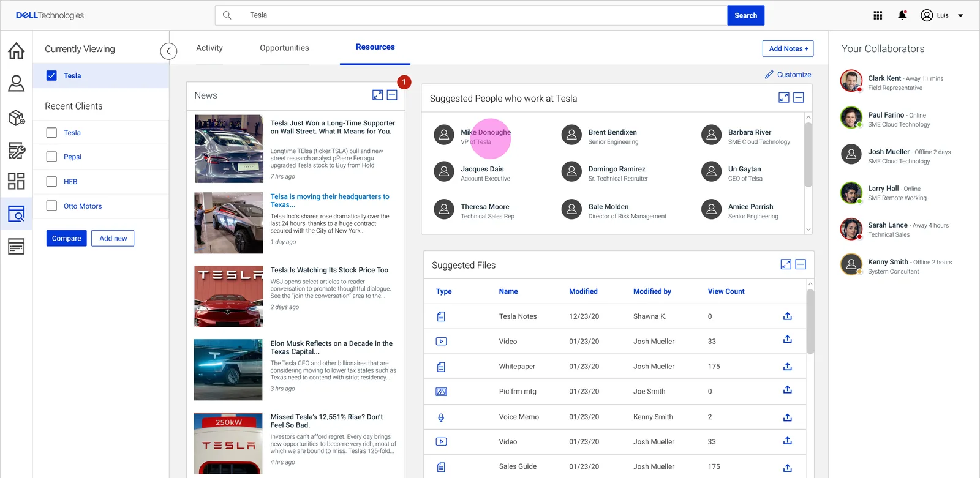
Task: Open Paul Farino's collaborator profile photo
Action: [851, 118]
